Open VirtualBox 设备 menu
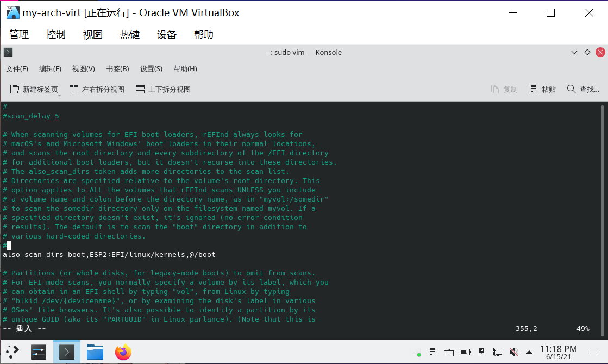Viewport: 608px width, 364px height. (x=167, y=34)
